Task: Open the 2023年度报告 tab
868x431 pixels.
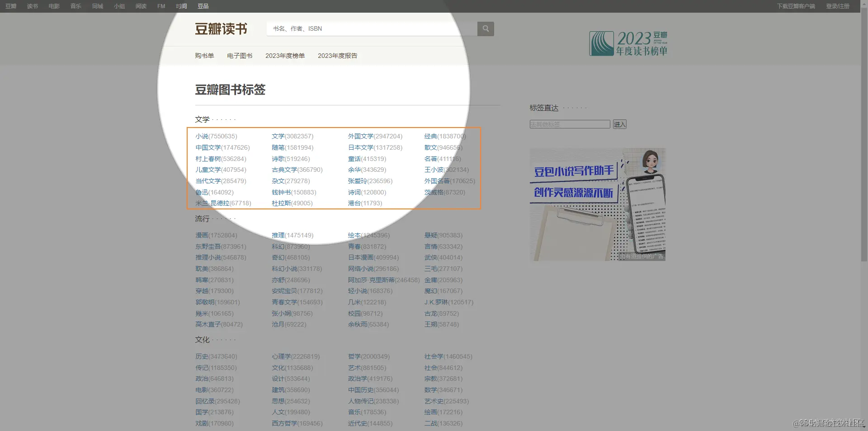Action: (337, 56)
